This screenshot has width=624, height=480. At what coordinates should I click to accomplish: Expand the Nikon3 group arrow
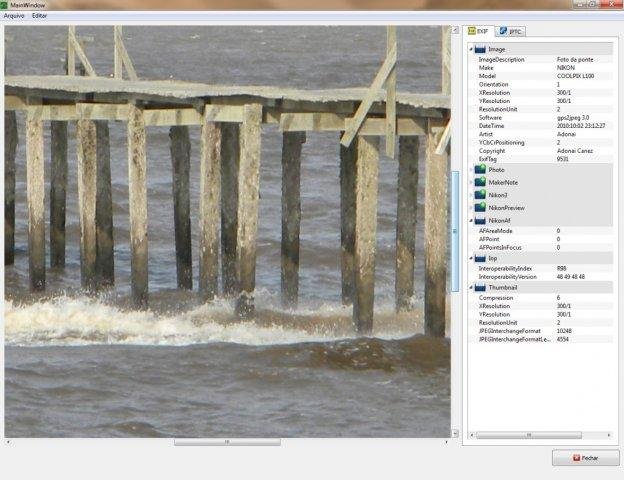coord(471,195)
